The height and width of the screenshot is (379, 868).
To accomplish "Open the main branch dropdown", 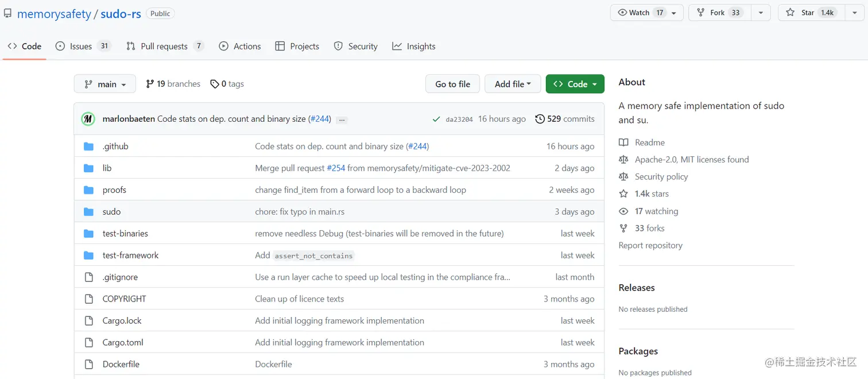I will pos(104,84).
